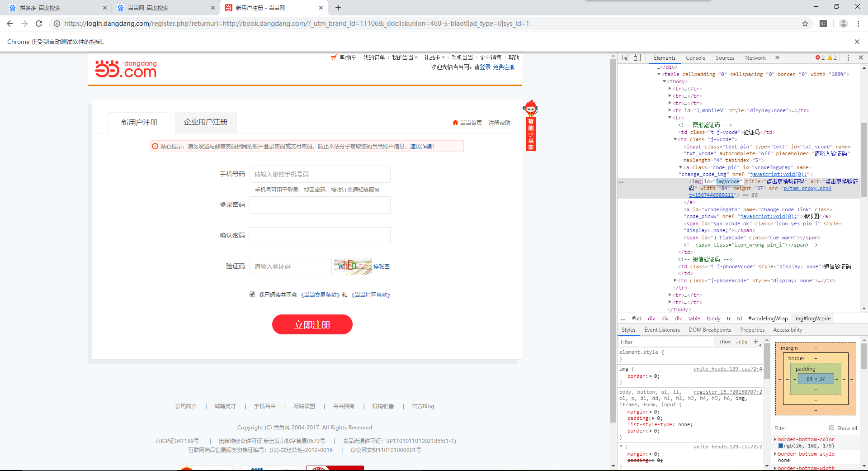Toggle DevTools device toolbar icon

tap(637, 57)
